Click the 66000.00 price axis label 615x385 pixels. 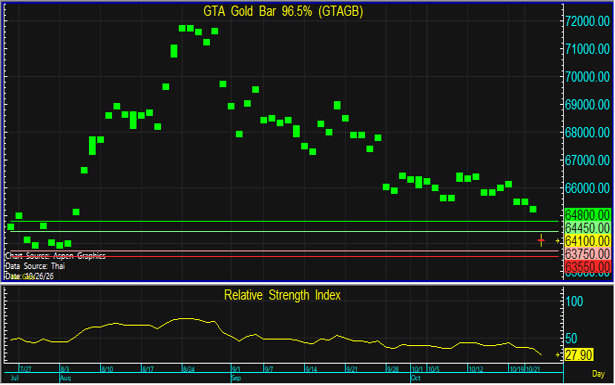[588, 188]
